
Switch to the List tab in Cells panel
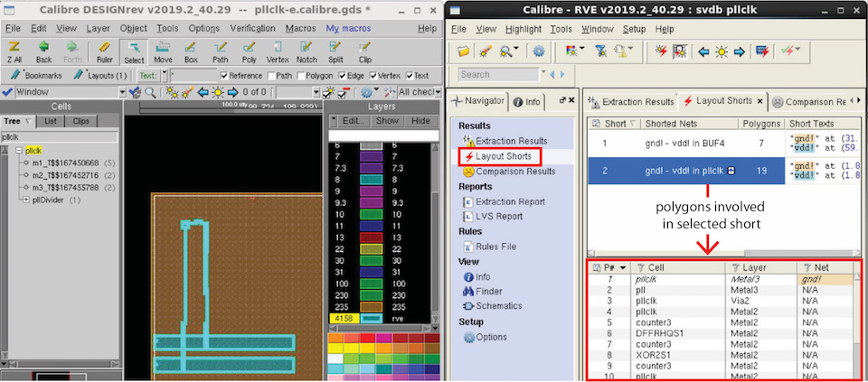tap(51, 121)
